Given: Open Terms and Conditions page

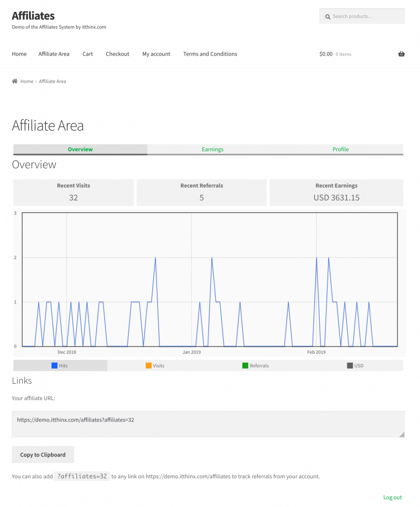Looking at the screenshot, I should [210, 54].
